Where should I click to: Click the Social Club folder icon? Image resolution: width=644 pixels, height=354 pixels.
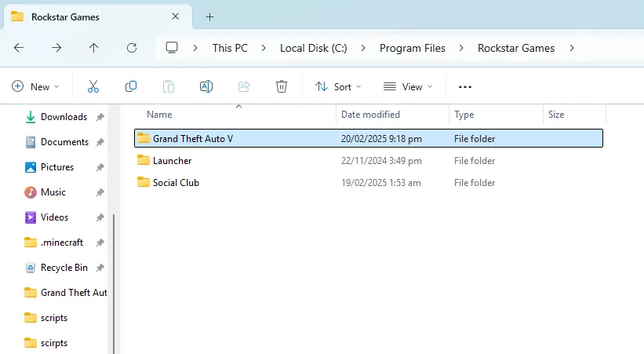coord(144,182)
